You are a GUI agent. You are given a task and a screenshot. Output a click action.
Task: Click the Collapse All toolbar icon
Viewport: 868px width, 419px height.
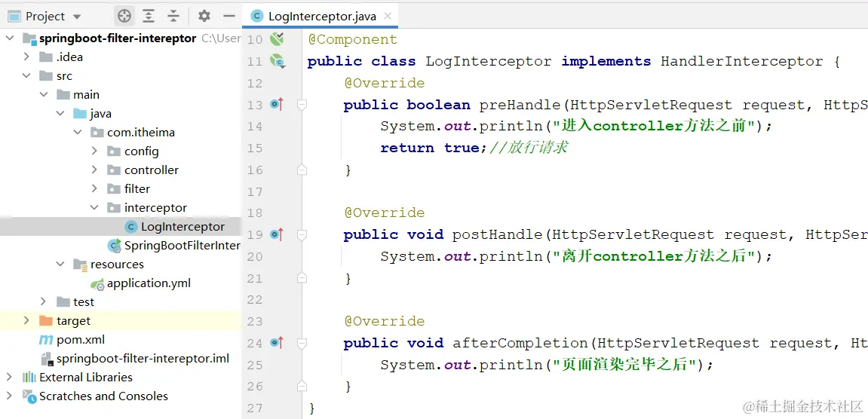(x=173, y=16)
